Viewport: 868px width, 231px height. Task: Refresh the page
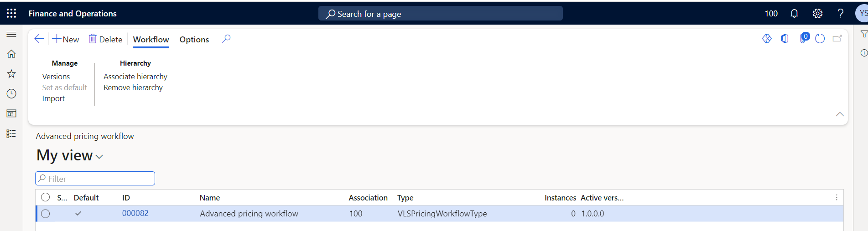tap(820, 39)
